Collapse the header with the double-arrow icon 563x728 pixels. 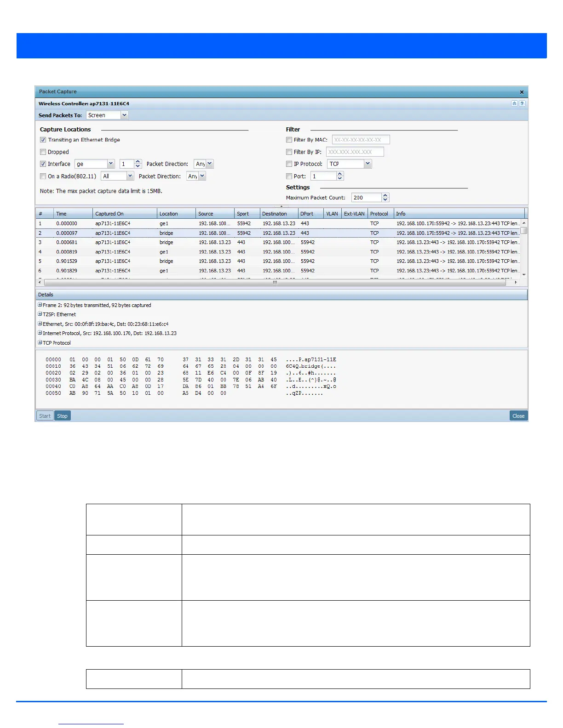pyautogui.click(x=514, y=103)
